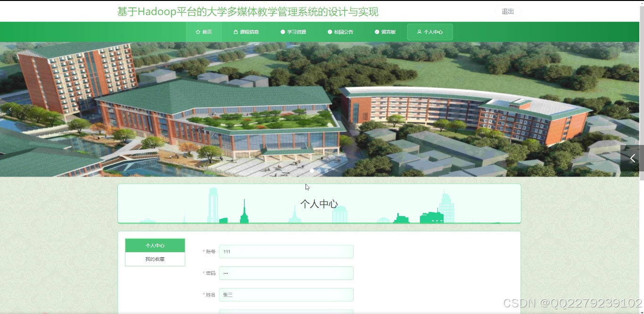Click the user icon beside 个人中心
Image resolution: width=644 pixels, height=314 pixels.
419,32
